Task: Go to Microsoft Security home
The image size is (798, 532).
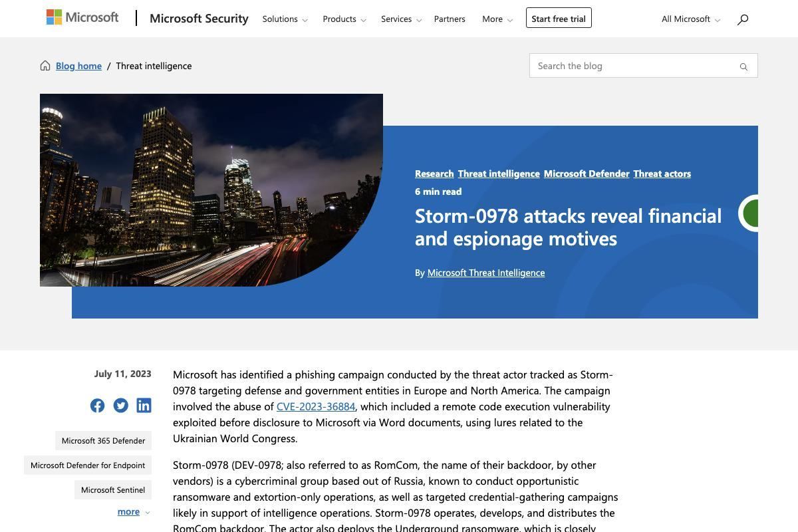Action: pyautogui.click(x=199, y=19)
